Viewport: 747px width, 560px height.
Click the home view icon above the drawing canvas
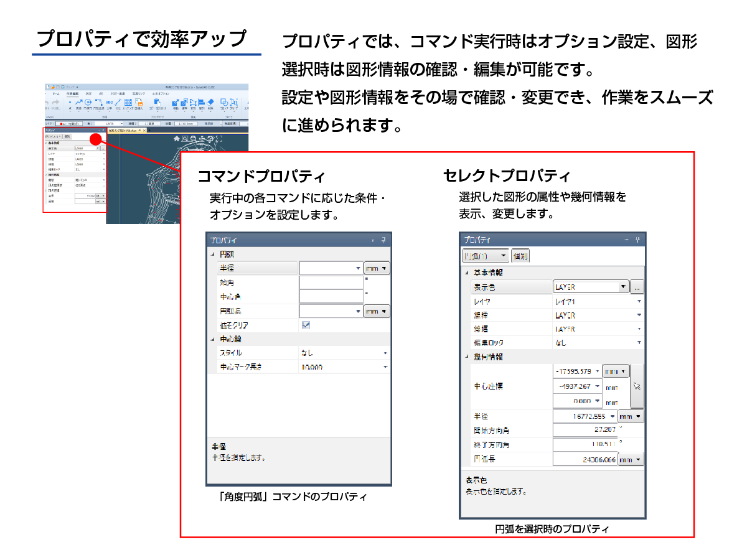pos(177,138)
